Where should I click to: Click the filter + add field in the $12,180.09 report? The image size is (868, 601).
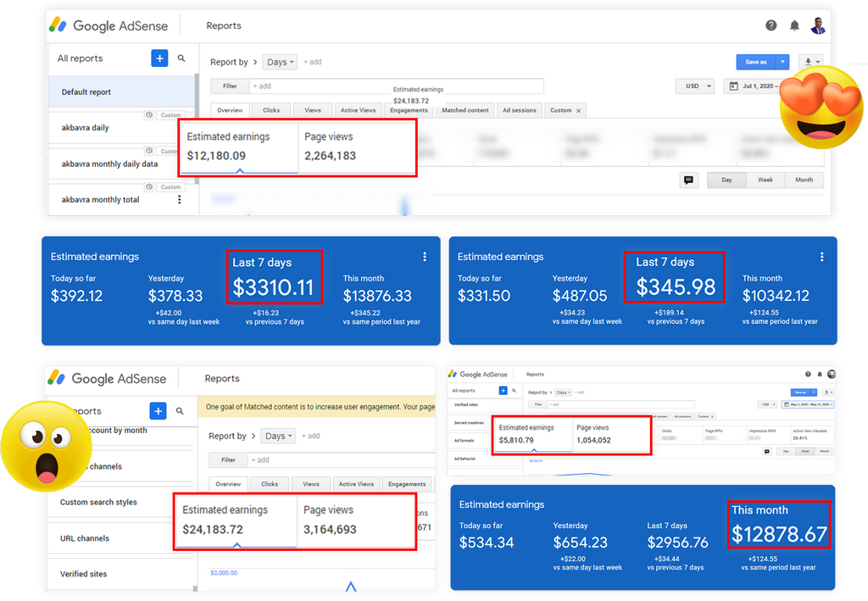tap(397, 86)
